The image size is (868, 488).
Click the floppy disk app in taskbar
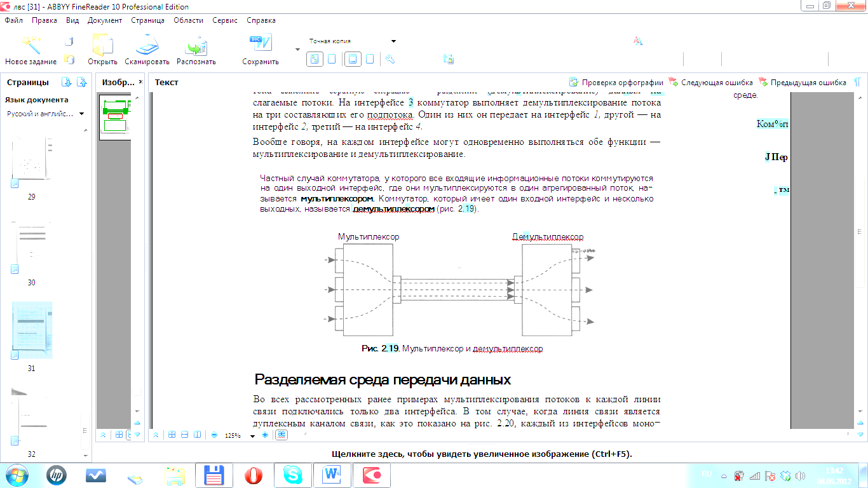[215, 475]
